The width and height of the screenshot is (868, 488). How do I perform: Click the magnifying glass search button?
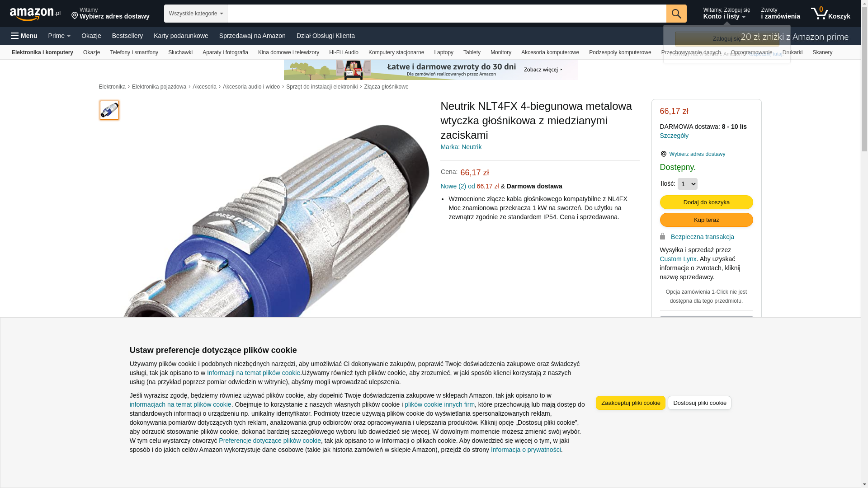(676, 14)
